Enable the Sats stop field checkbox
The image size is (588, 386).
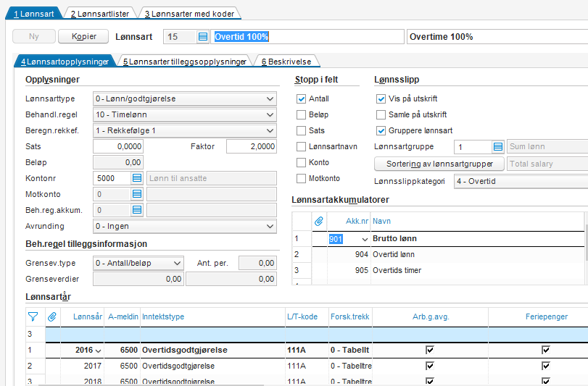pyautogui.click(x=301, y=130)
